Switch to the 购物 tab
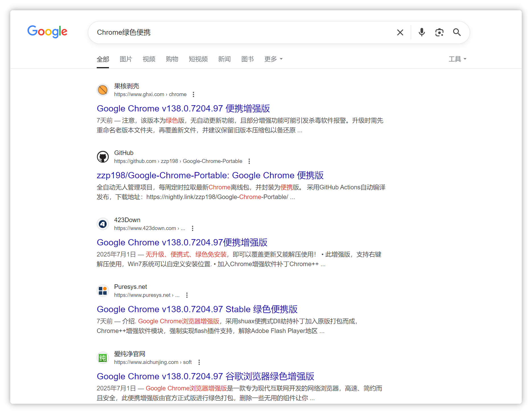The width and height of the screenshot is (532, 414). coord(172,59)
